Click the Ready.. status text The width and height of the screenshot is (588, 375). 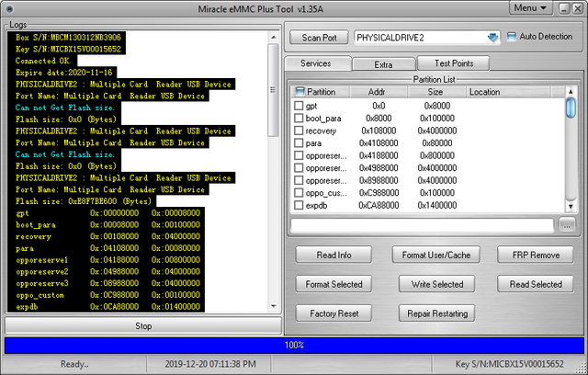click(x=74, y=364)
